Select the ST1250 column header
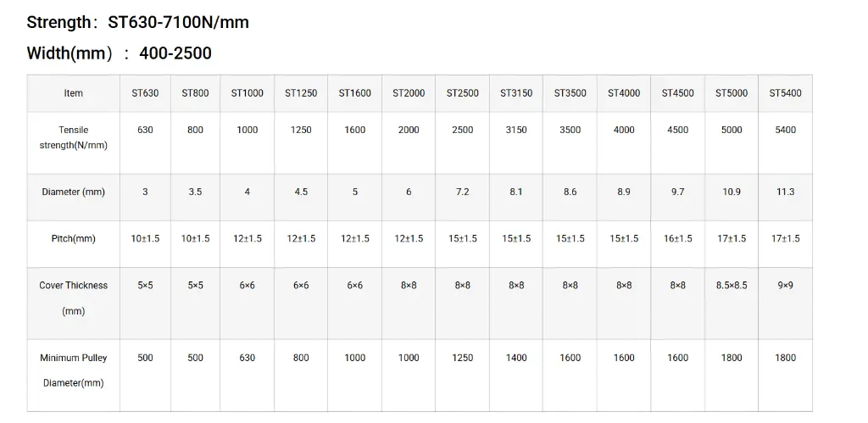Image resolution: width=868 pixels, height=423 pixels. pyautogui.click(x=301, y=93)
